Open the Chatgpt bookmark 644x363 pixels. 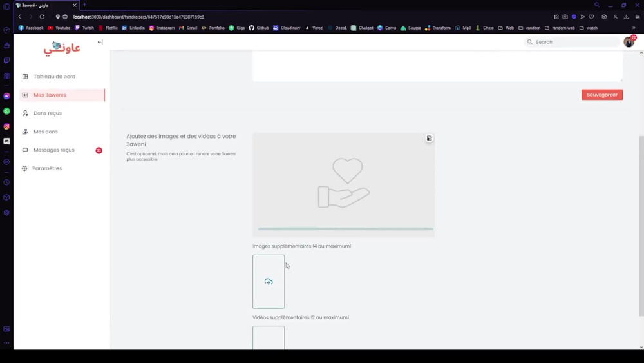coord(362,28)
